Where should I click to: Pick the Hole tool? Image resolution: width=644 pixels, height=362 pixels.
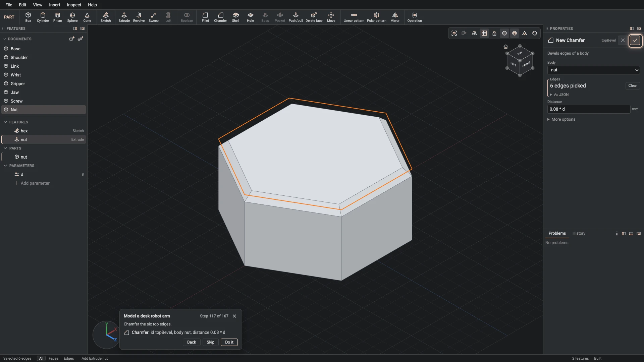point(251,17)
